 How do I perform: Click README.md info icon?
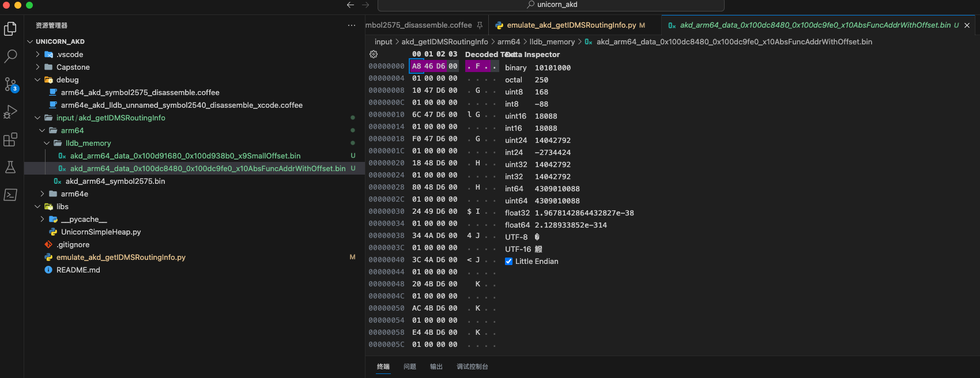(48, 270)
